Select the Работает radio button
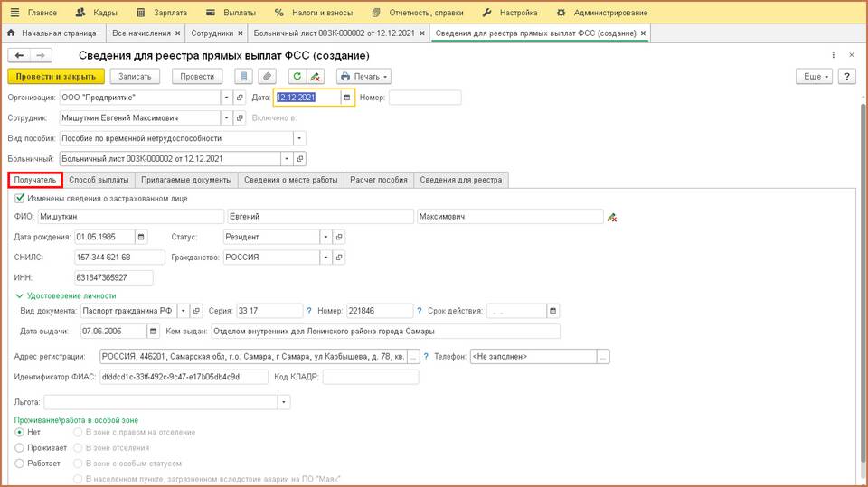868x487 pixels. pyautogui.click(x=20, y=463)
